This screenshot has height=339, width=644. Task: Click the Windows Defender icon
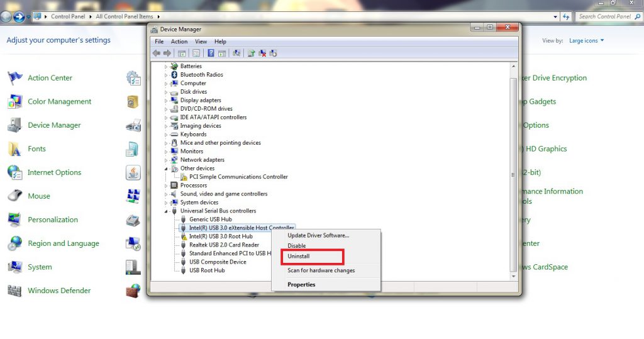(x=14, y=291)
